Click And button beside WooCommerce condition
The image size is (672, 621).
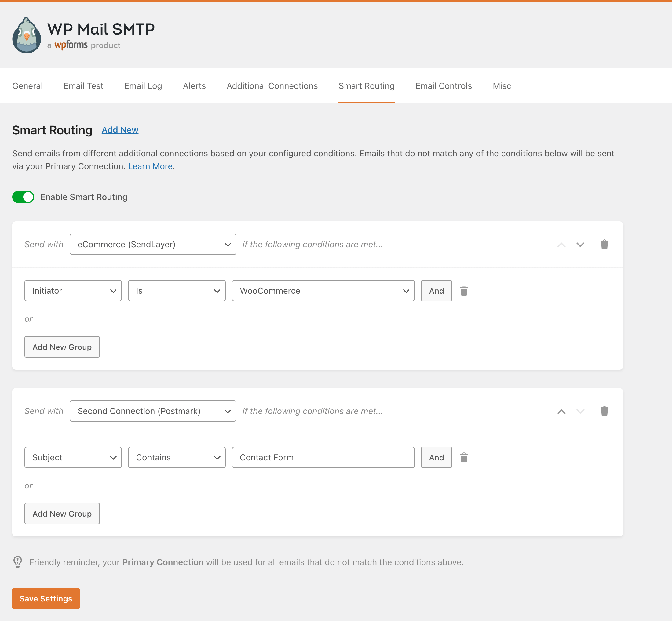click(x=436, y=291)
